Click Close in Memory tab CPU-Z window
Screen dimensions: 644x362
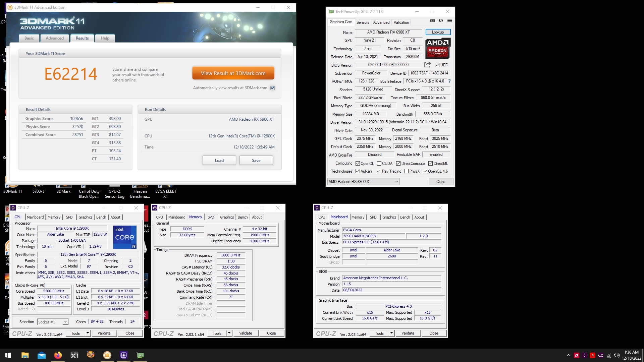271,333
